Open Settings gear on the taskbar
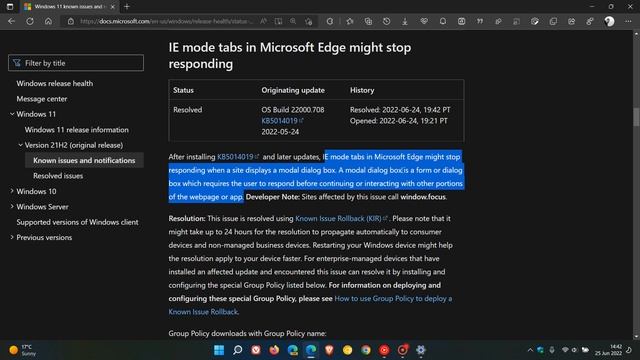This screenshot has height=360, width=640. coord(421,350)
